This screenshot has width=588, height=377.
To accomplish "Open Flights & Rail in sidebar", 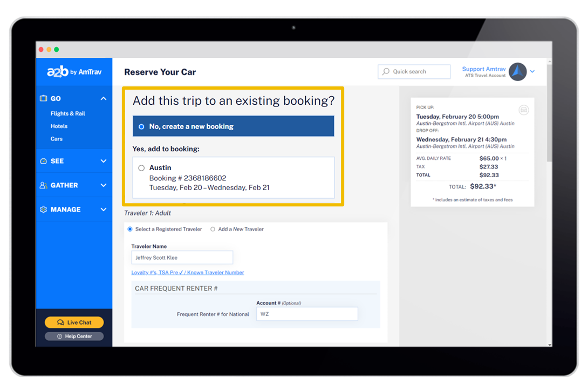I will pos(68,113).
